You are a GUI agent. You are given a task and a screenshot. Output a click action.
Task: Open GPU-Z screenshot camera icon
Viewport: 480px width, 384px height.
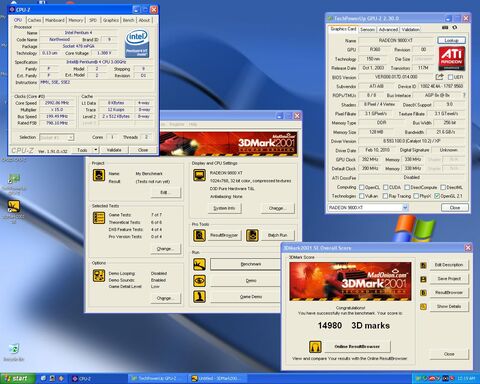(x=445, y=27)
